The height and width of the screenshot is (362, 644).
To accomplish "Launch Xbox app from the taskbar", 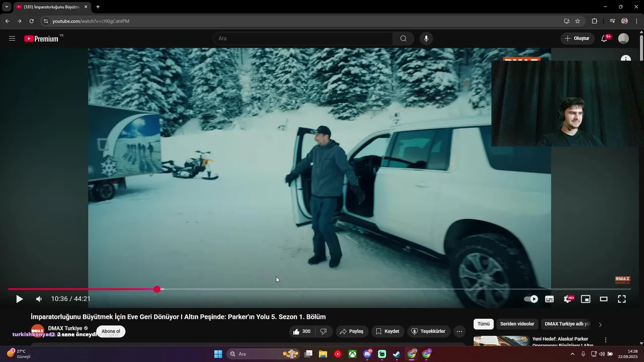I will pos(353,354).
